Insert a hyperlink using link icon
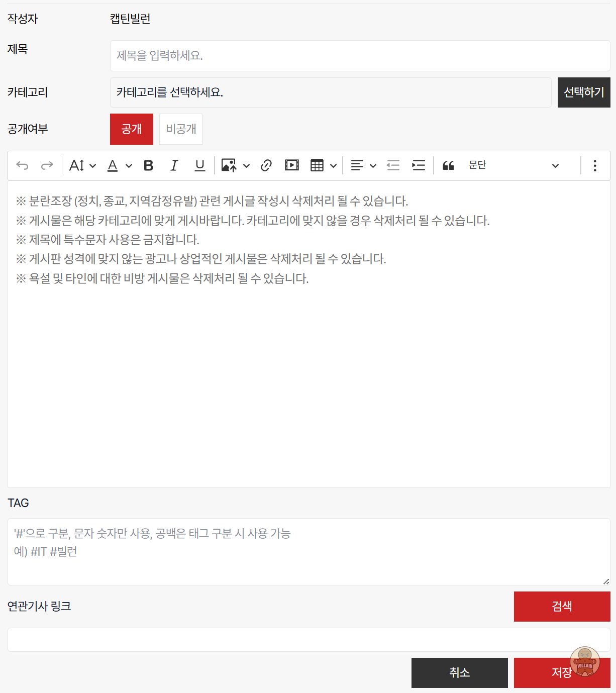The width and height of the screenshot is (616, 693). (266, 165)
